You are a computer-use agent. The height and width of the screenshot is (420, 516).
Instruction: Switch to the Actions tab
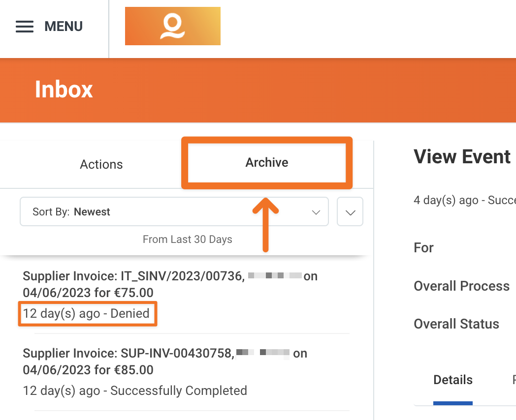tap(101, 164)
